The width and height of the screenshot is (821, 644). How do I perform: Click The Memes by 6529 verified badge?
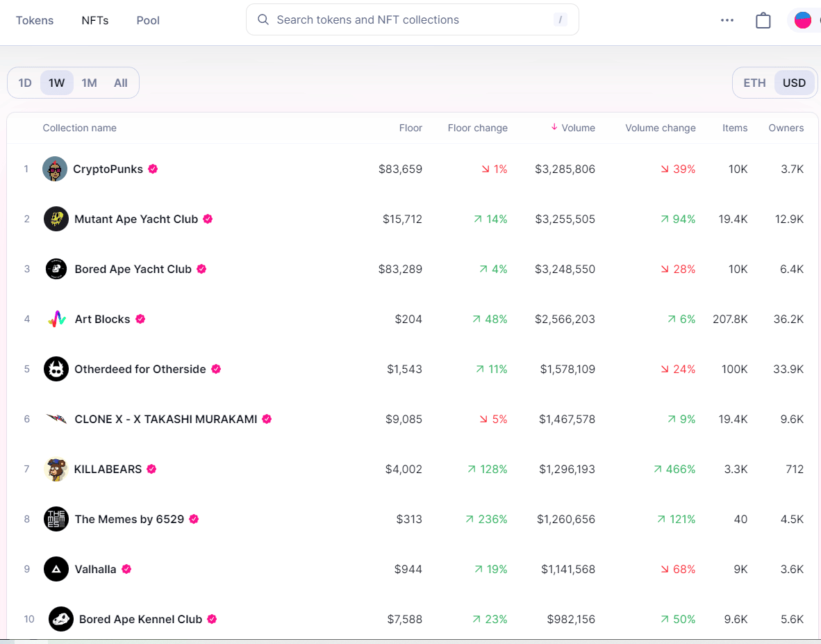[x=194, y=519]
